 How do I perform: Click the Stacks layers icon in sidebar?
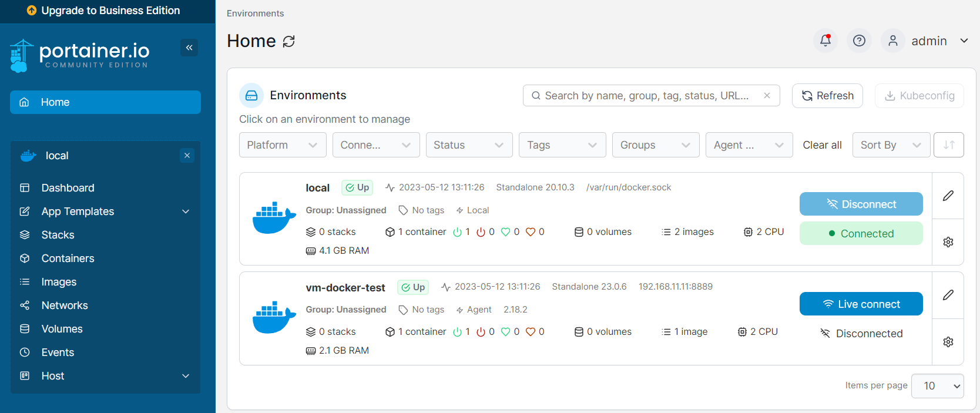click(25, 235)
